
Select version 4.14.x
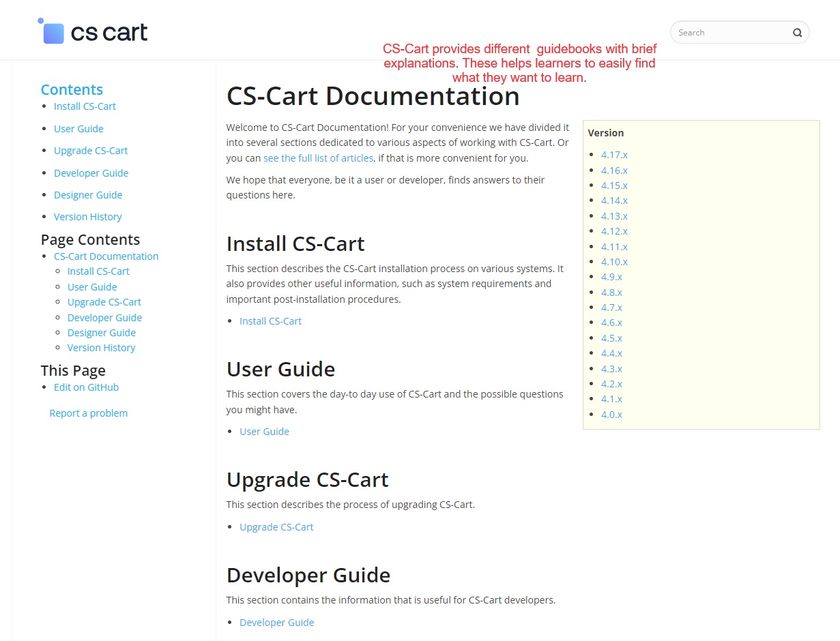614,200
